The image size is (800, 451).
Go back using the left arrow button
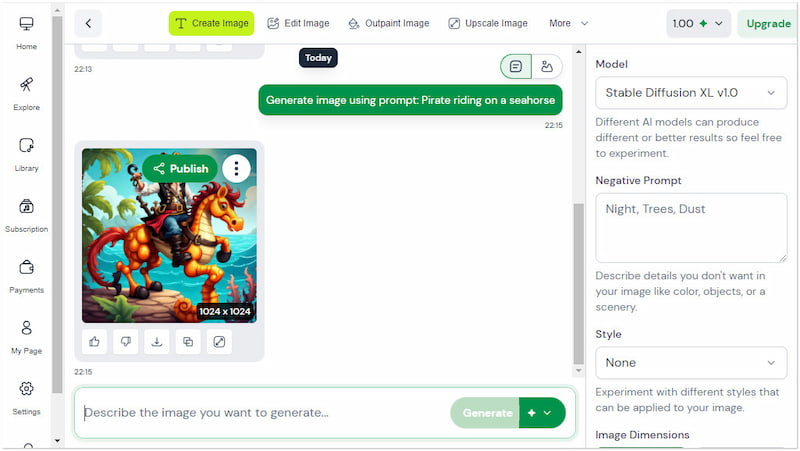88,23
